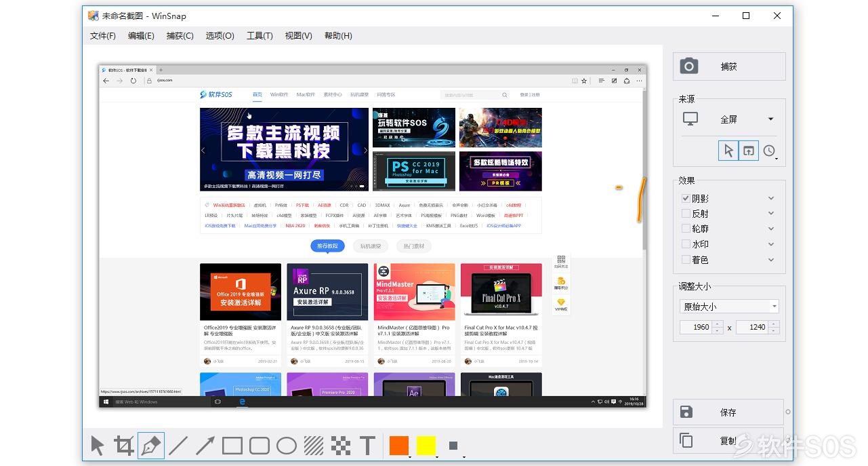Choose the checkered pixelate tool
868x466 pixels.
341,446
